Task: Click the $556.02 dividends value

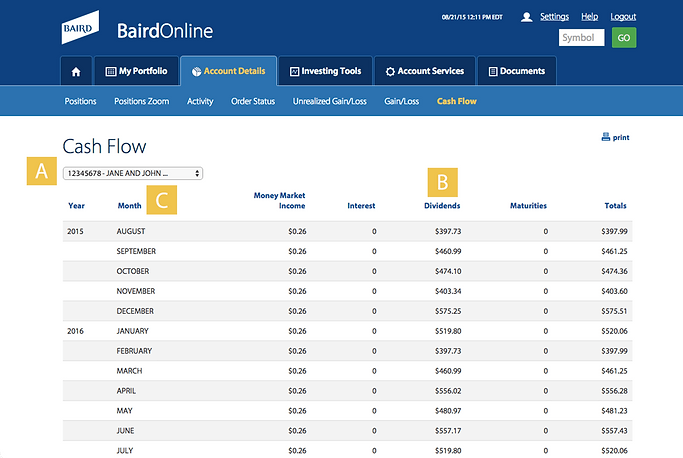Action: pos(448,391)
